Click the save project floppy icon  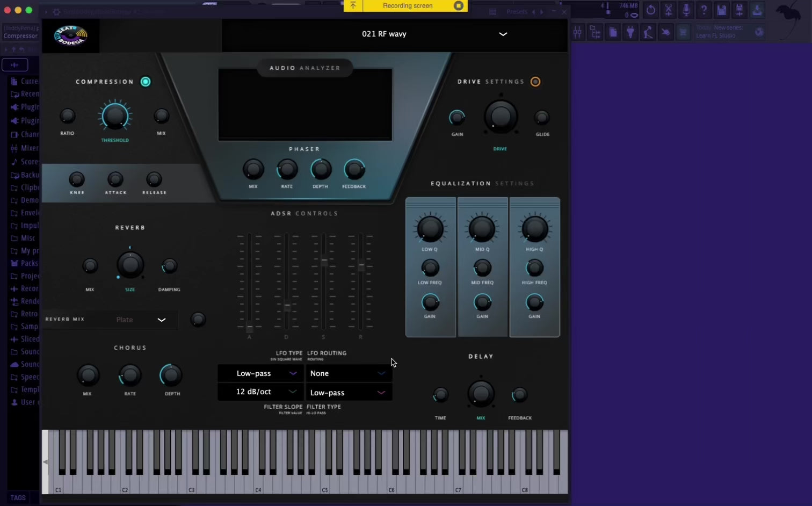721,10
